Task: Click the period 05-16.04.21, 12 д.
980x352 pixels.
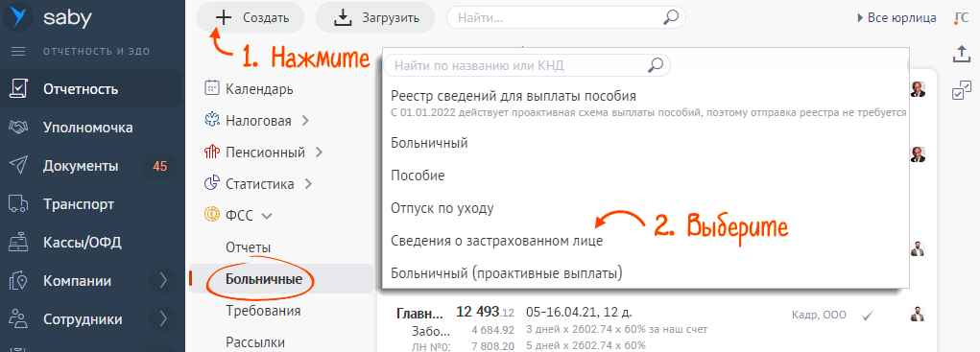Action: pos(579,312)
